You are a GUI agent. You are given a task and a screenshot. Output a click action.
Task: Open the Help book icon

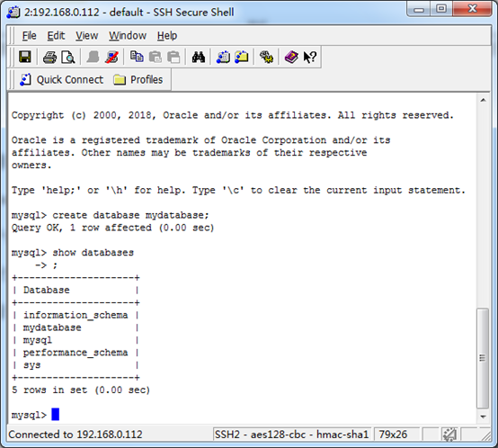[x=291, y=58]
